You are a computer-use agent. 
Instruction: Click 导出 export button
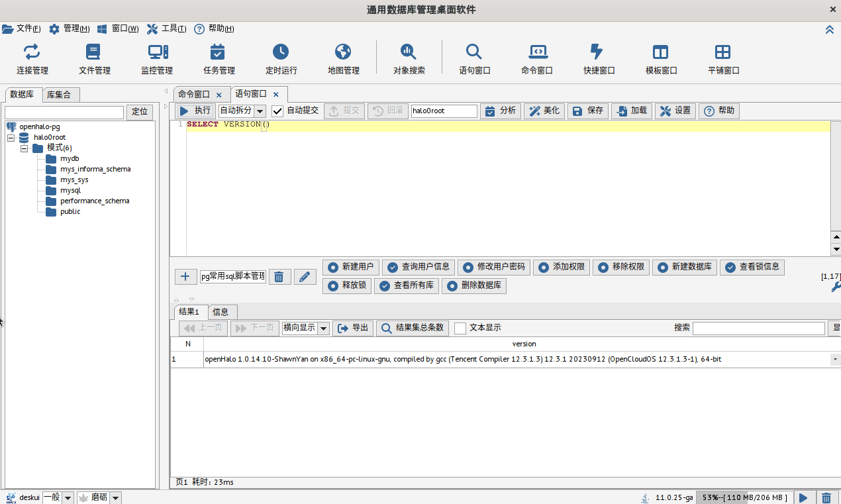click(353, 328)
